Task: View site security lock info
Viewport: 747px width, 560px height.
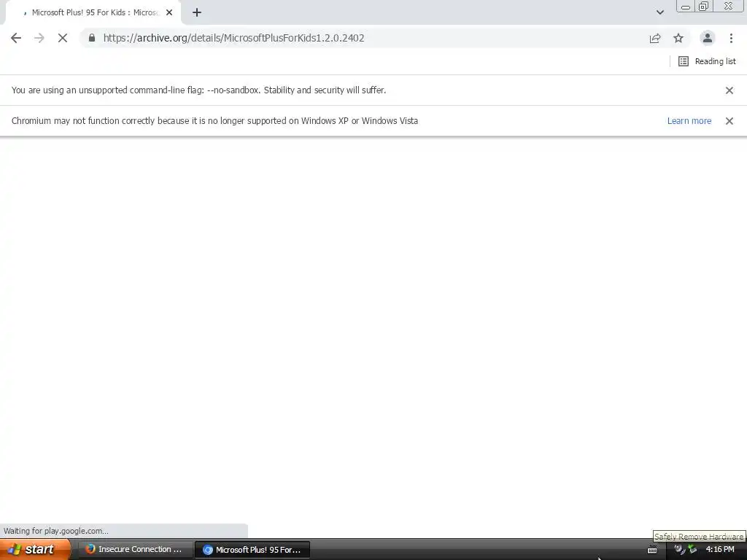Action: tap(92, 38)
